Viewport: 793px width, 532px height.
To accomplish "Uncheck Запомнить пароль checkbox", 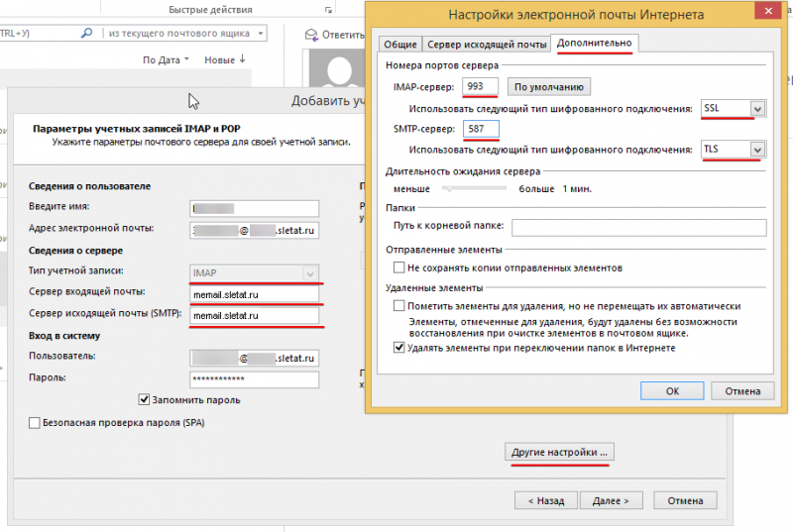I will pos(144,399).
